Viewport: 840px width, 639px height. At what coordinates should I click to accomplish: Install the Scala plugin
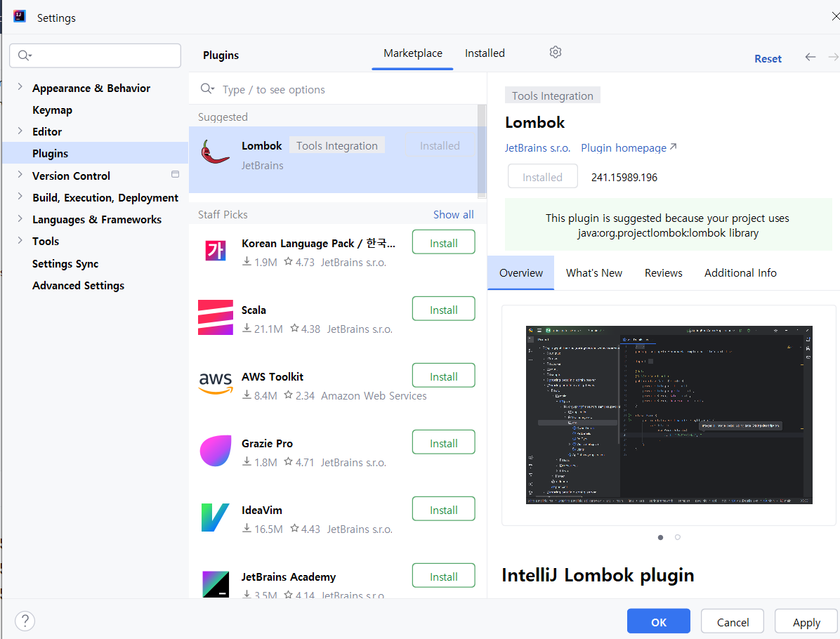(444, 310)
